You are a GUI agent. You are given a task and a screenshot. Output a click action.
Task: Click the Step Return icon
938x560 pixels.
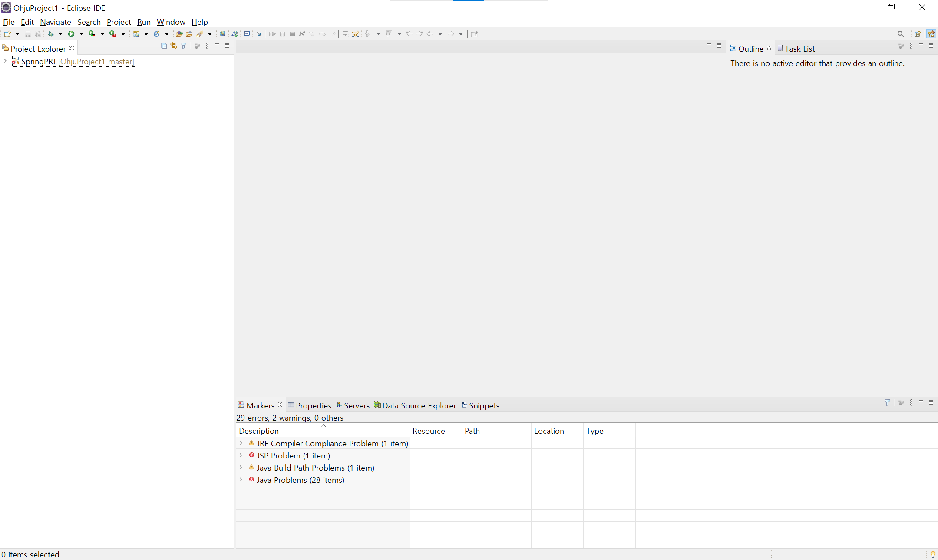[x=333, y=34]
